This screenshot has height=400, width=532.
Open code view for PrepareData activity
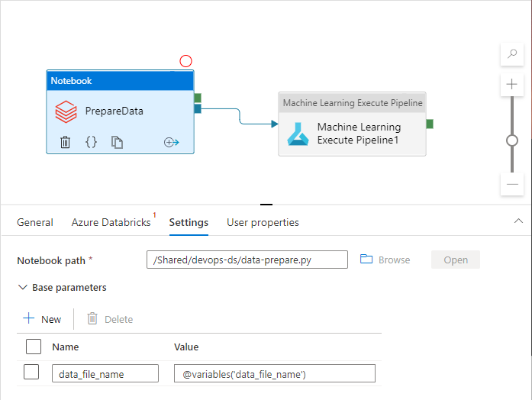click(91, 142)
